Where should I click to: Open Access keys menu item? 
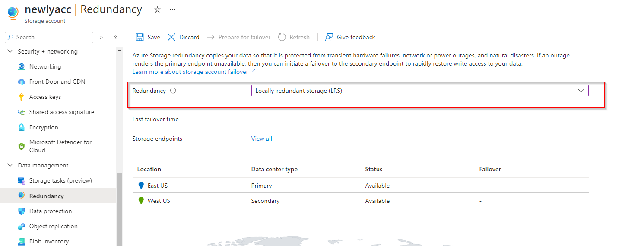(45, 97)
